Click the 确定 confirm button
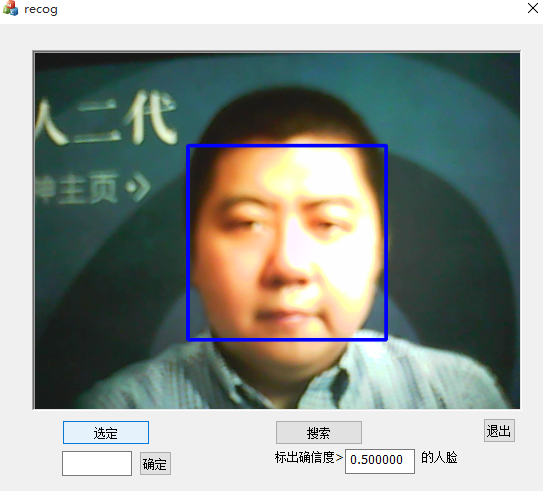Screen dimensions: 543x491 155,463
